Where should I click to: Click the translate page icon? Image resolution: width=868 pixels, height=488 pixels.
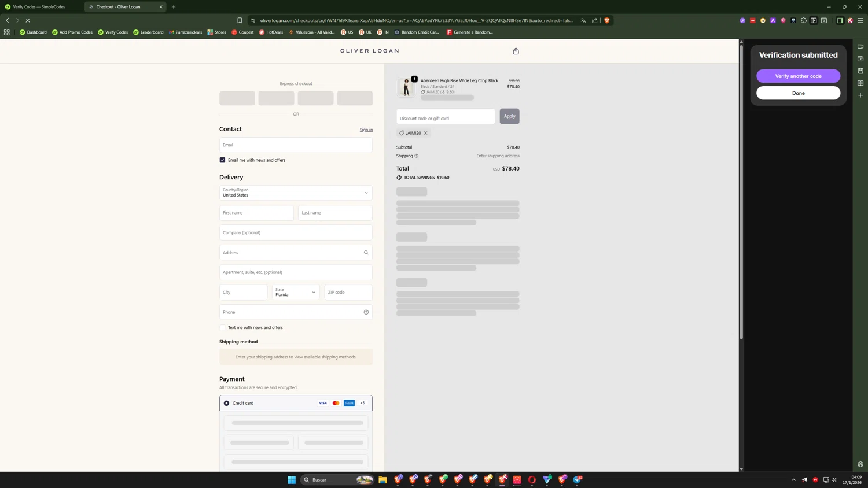point(583,20)
